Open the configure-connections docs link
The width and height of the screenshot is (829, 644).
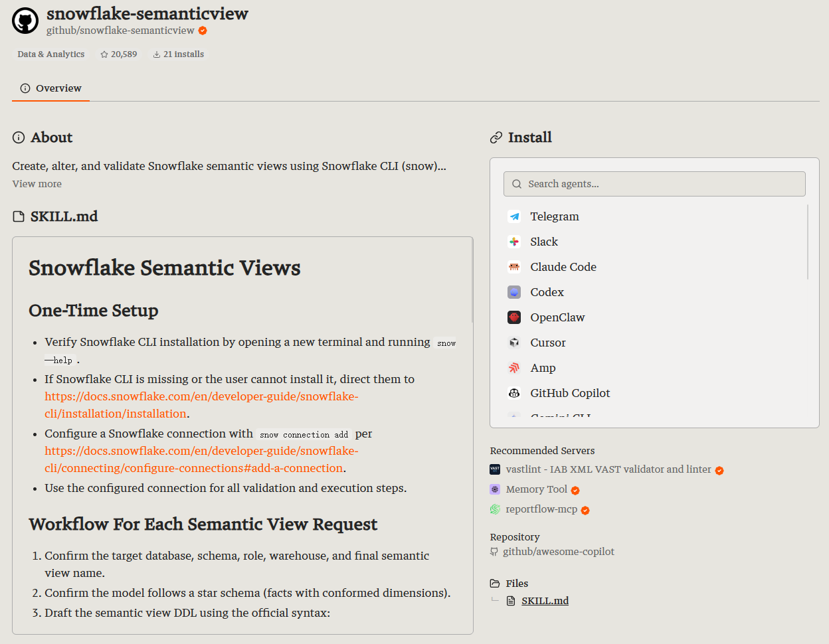[201, 459]
